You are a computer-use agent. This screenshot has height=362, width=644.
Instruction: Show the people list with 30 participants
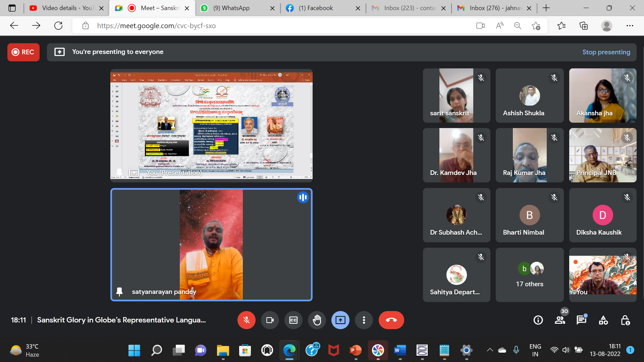click(x=560, y=320)
